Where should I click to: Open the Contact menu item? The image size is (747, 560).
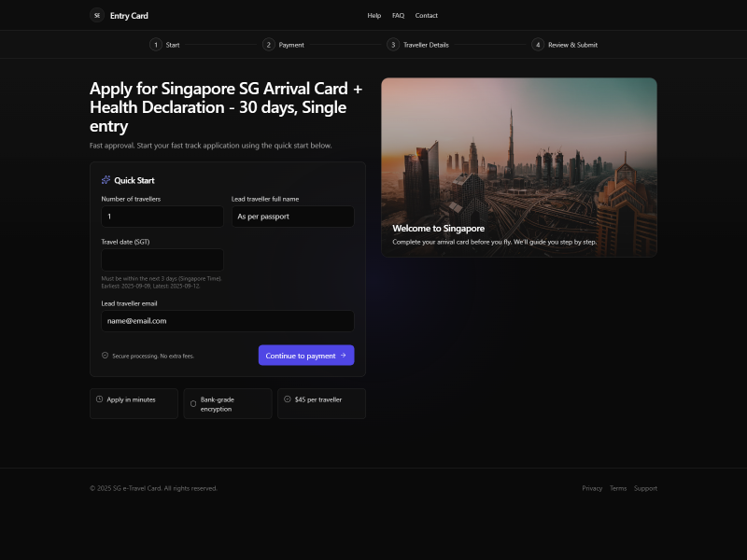427,15
